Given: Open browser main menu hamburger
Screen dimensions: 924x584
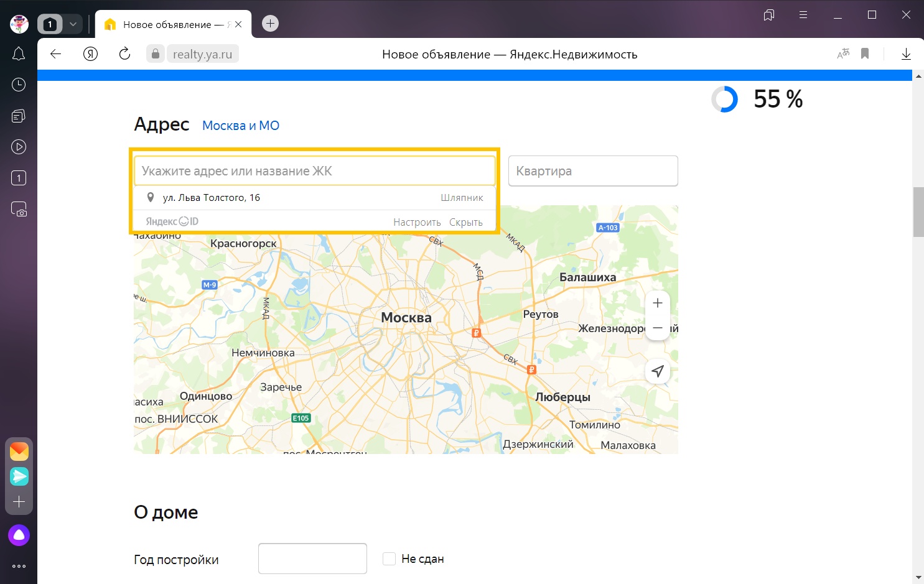Looking at the screenshot, I should point(803,15).
